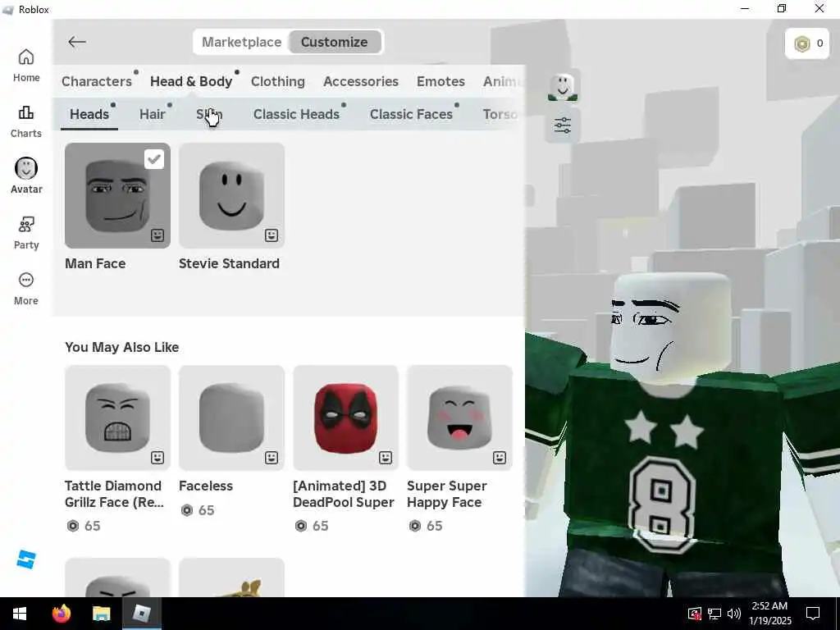Screen dimensions: 840x630
Task: Switch to the Hair sub-tab
Action: point(153,114)
